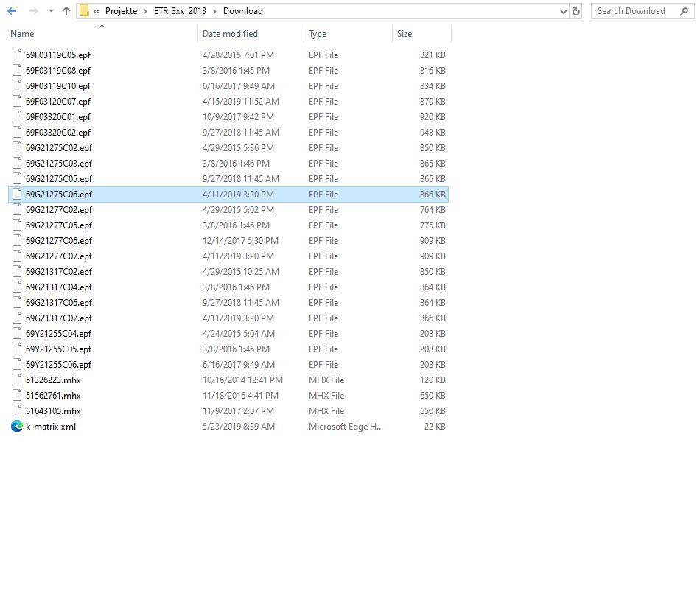Click size value 775 KB
Viewport: 700px width, 591px height.
[x=433, y=225]
